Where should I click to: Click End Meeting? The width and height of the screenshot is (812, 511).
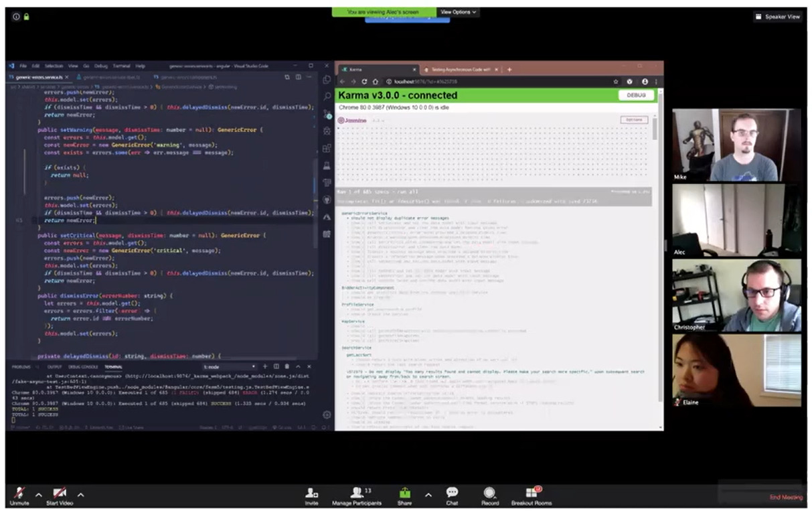coord(786,497)
